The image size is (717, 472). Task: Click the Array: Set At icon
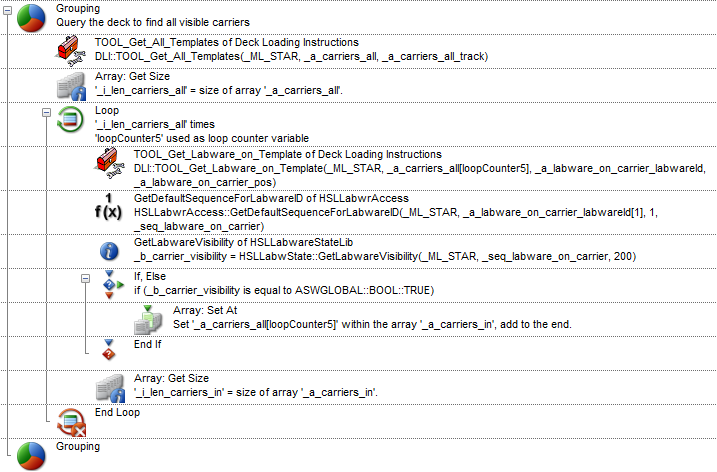[149, 320]
